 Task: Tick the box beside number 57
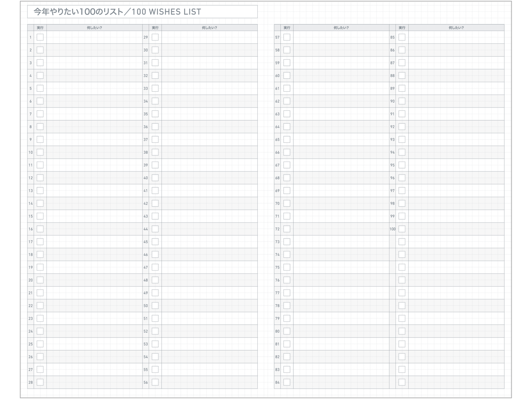point(287,37)
